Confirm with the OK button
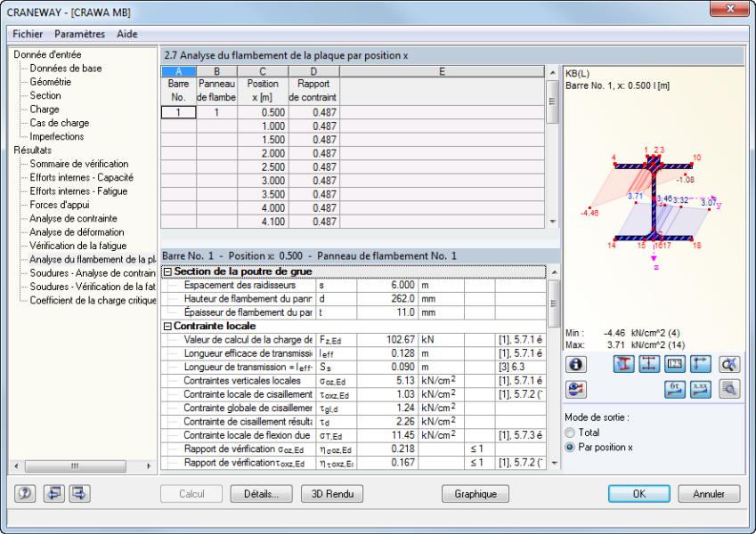The image size is (756, 534). coord(638,494)
